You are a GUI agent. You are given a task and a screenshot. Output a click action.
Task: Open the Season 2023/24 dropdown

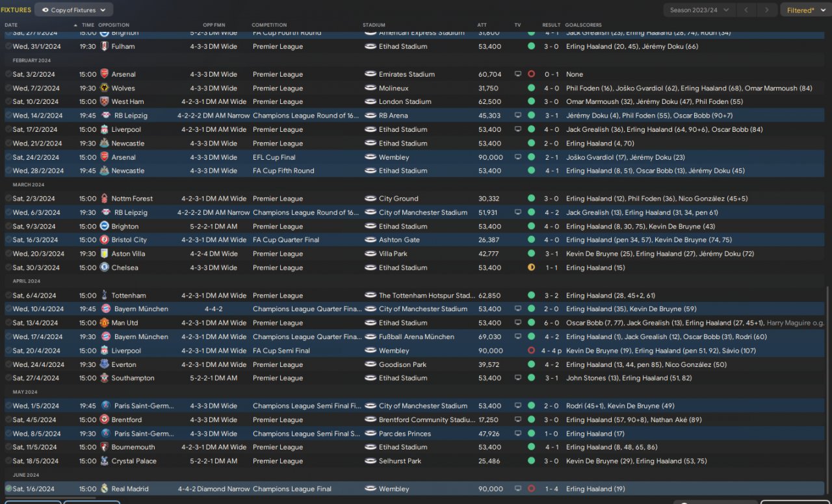(x=699, y=10)
